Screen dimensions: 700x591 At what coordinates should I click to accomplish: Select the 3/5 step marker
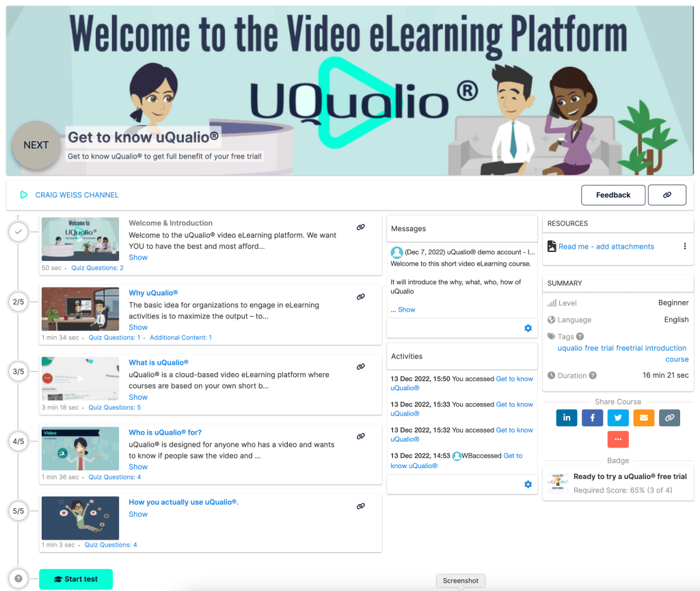point(18,372)
